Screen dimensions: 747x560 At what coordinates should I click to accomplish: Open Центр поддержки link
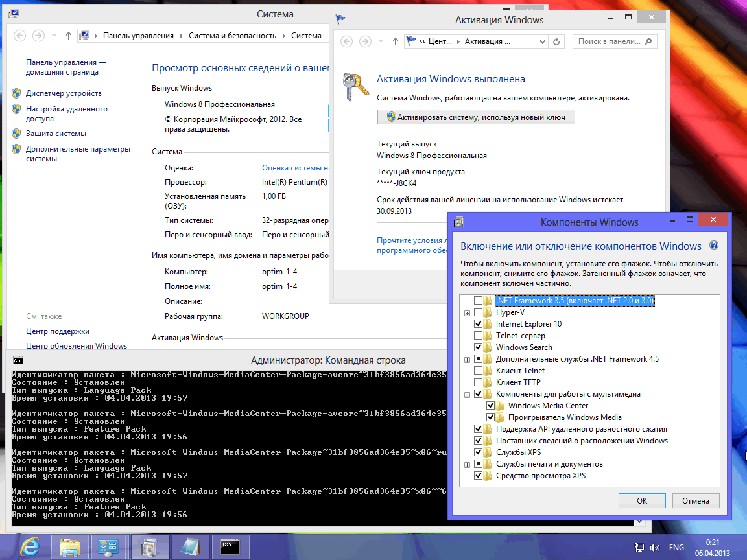tap(57, 331)
